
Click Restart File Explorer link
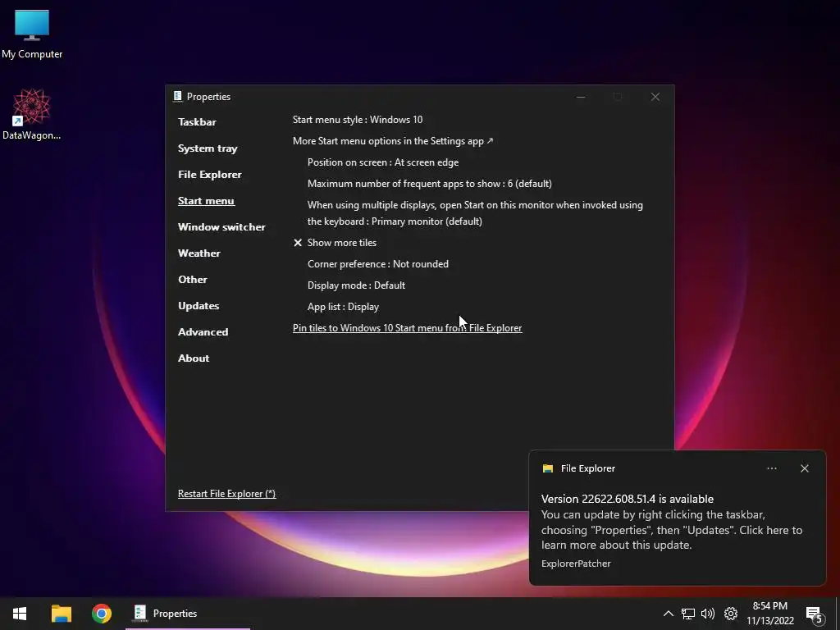click(x=226, y=493)
